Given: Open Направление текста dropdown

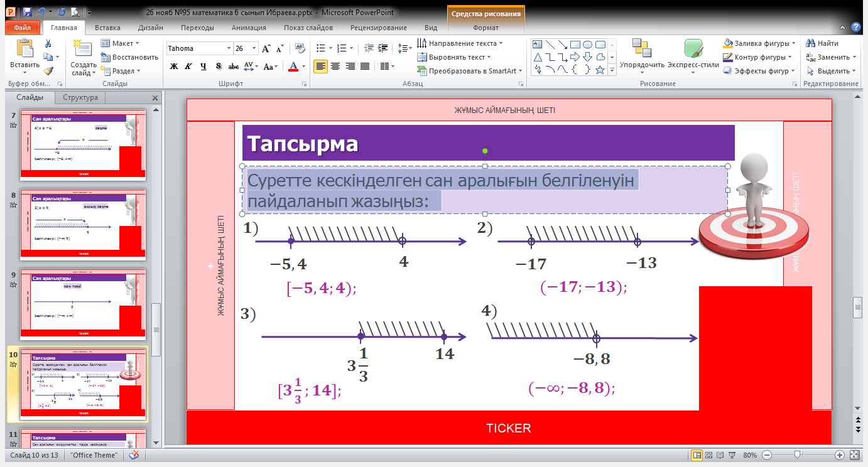Looking at the screenshot, I should [460, 43].
